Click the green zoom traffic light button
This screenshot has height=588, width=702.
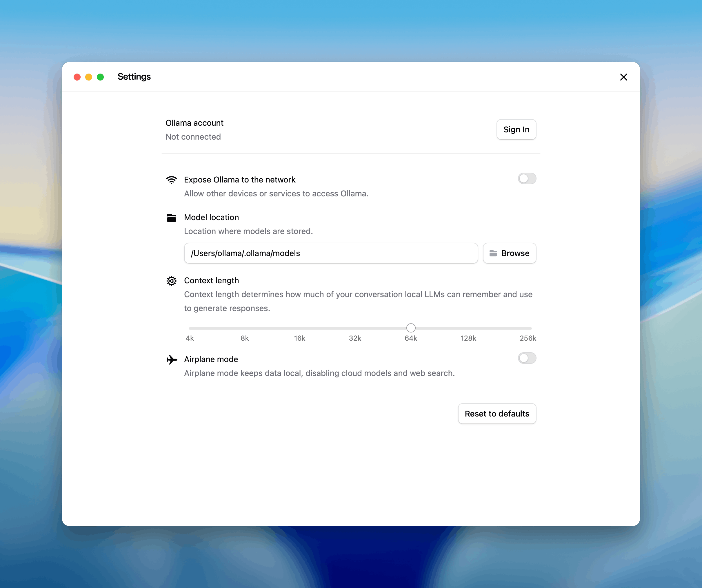100,77
